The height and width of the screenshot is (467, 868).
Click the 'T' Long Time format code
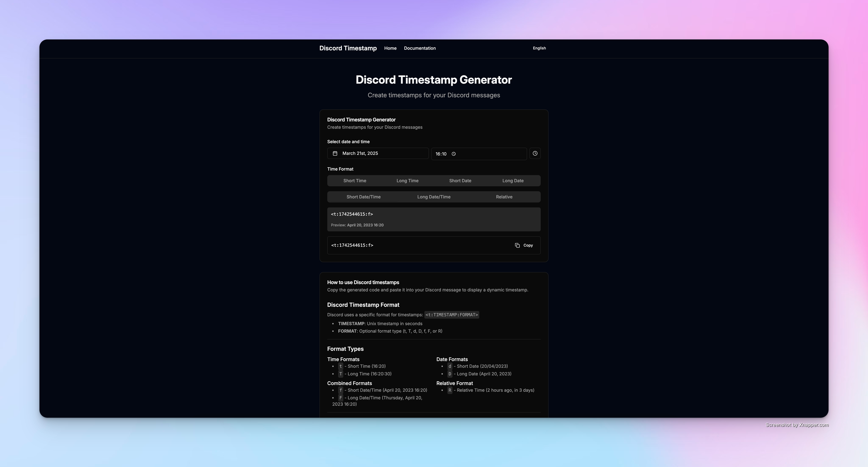(x=340, y=374)
